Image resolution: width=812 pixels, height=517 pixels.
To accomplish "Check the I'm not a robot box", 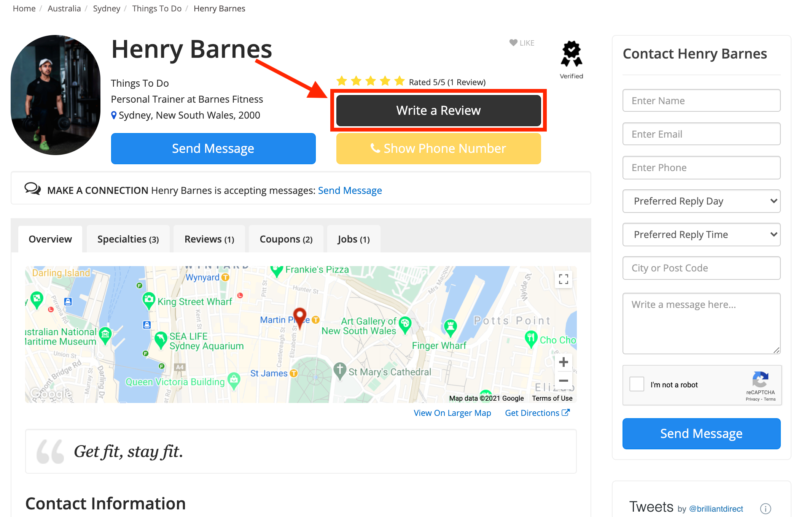I will 637,384.
